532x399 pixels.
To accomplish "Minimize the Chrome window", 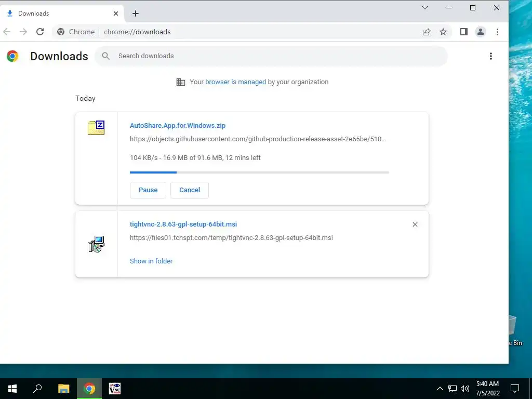I will (449, 8).
